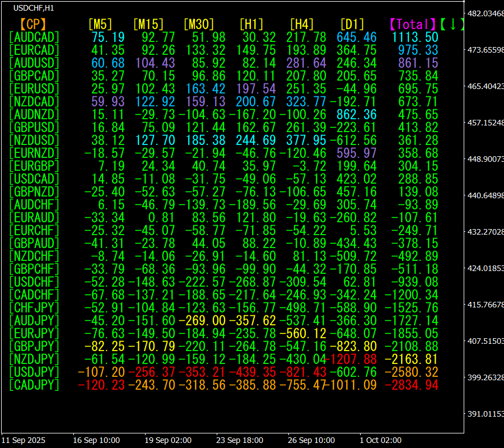Click the H1 timeframe header

[251, 24]
